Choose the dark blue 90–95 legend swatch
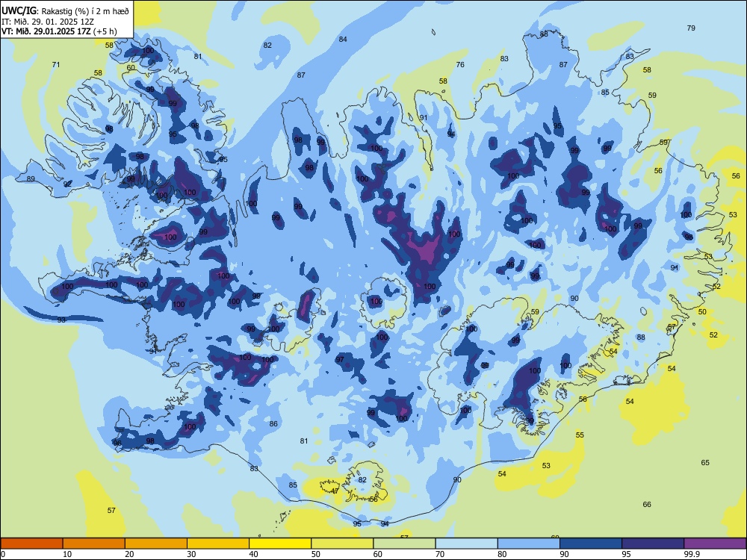Image resolution: width=747 pixels, height=560 pixels. point(591,544)
